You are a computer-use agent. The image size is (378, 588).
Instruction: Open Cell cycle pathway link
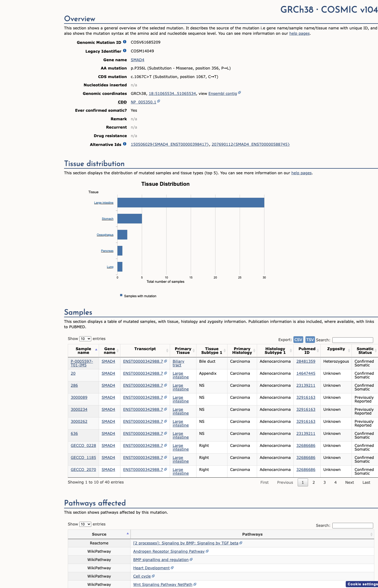[x=142, y=576]
